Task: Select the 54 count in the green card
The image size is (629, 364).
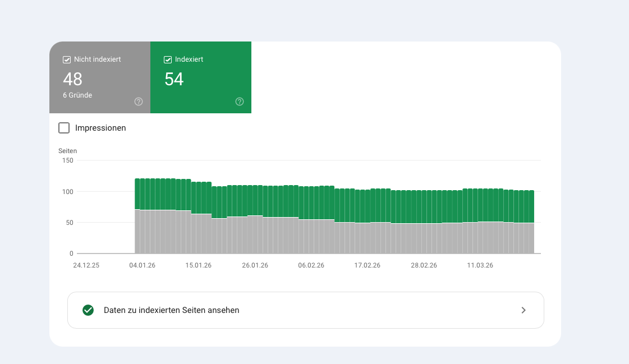Action: [x=174, y=79]
